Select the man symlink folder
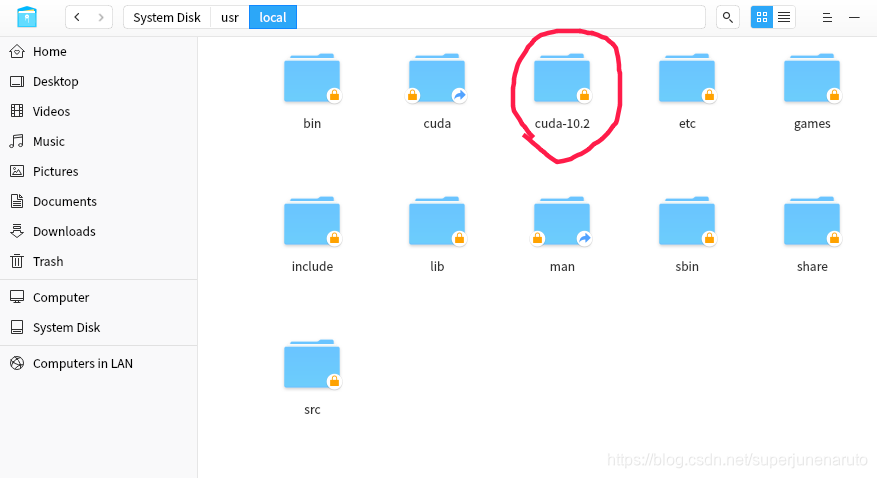The image size is (877, 478). click(562, 221)
